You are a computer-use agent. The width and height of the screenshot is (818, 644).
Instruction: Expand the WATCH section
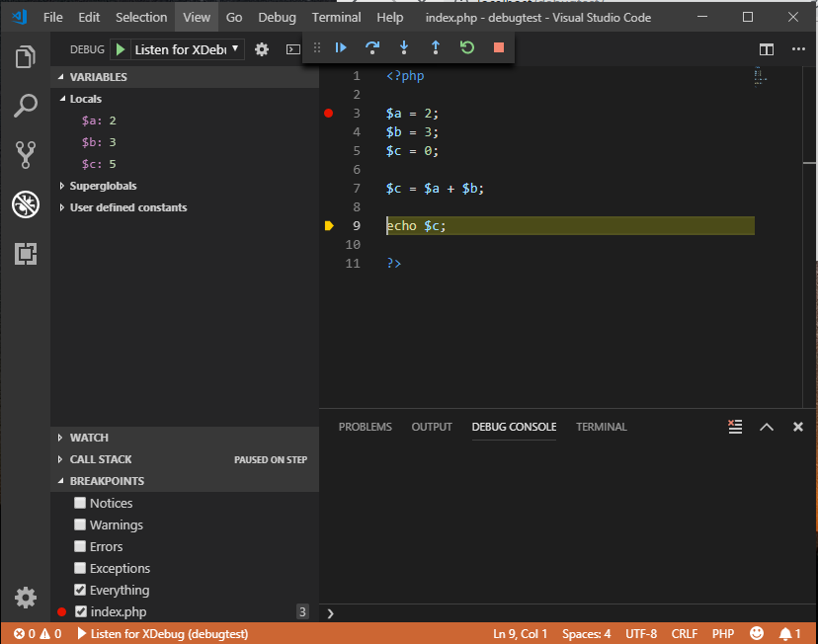coord(185,438)
